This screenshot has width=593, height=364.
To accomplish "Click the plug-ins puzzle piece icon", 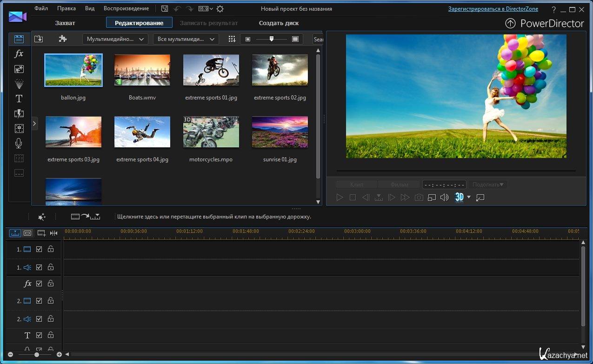I will pos(63,39).
